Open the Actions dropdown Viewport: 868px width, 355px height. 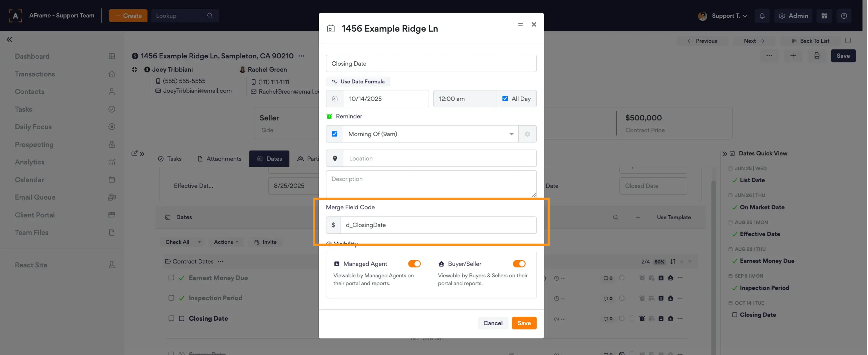(226, 242)
